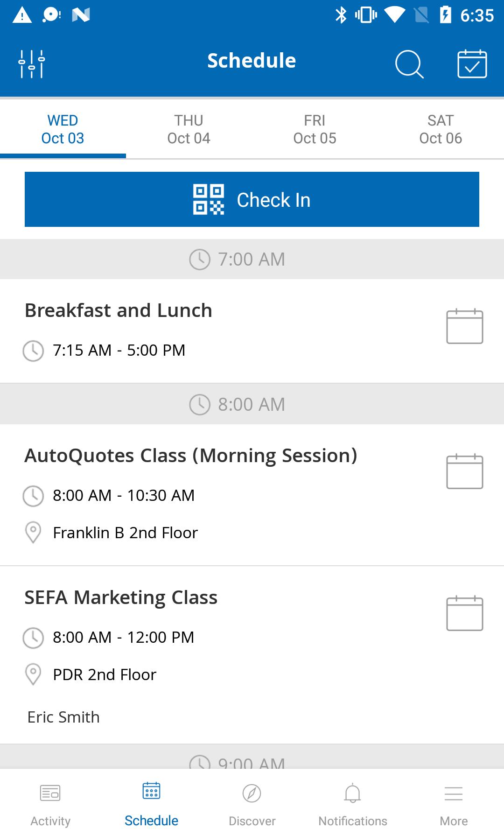
Task: Tap the search magnifier icon
Action: coord(409,64)
